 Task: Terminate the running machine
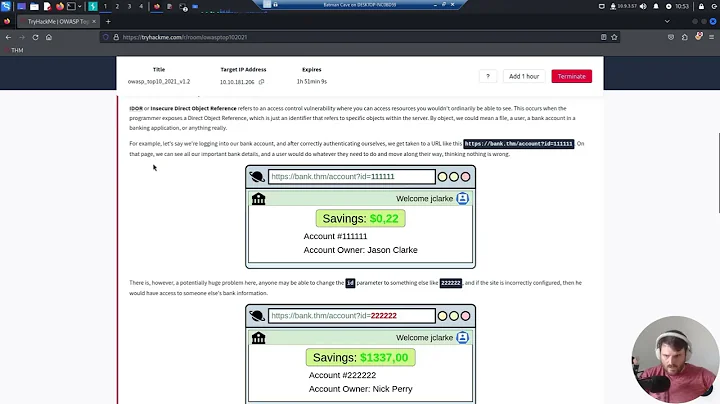pyautogui.click(x=572, y=76)
